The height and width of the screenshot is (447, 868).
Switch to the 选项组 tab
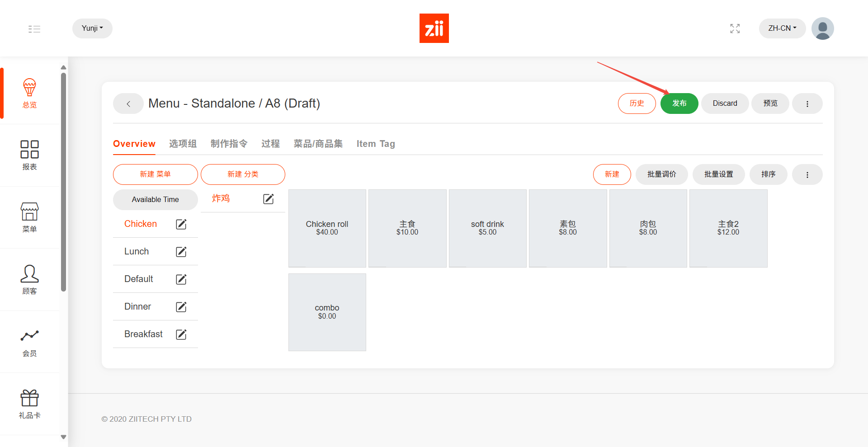tap(183, 144)
